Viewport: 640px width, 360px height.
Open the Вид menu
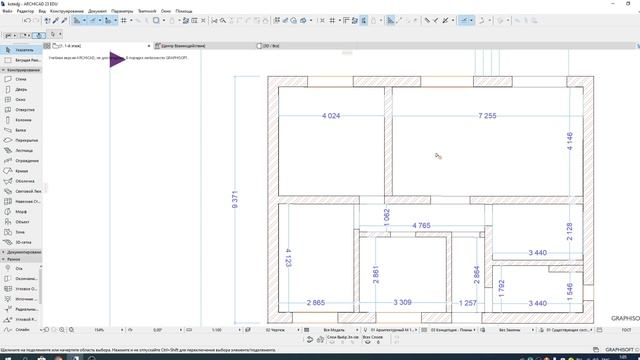(42, 11)
